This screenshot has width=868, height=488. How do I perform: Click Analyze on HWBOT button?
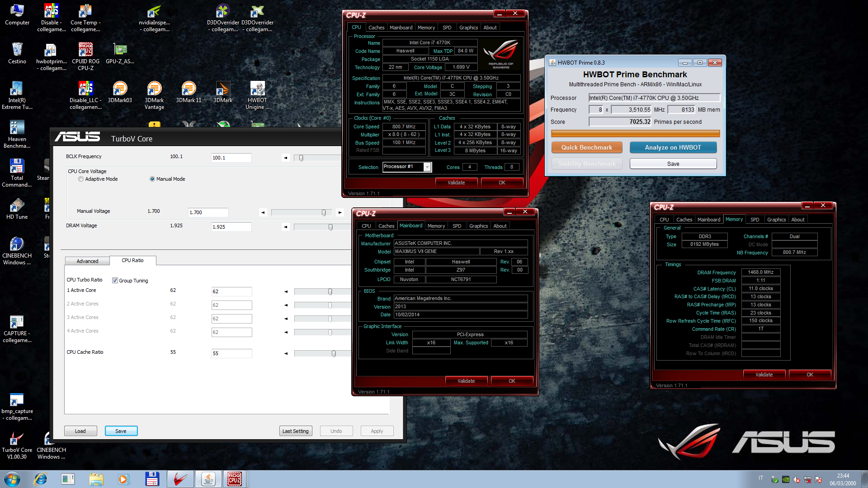673,147
